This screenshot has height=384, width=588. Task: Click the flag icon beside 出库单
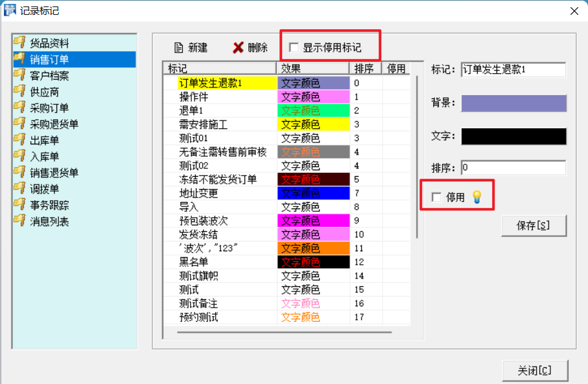click(19, 140)
